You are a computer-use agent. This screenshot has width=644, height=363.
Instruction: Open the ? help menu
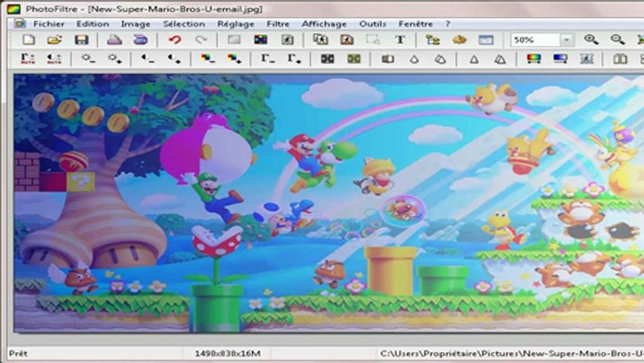(448, 24)
